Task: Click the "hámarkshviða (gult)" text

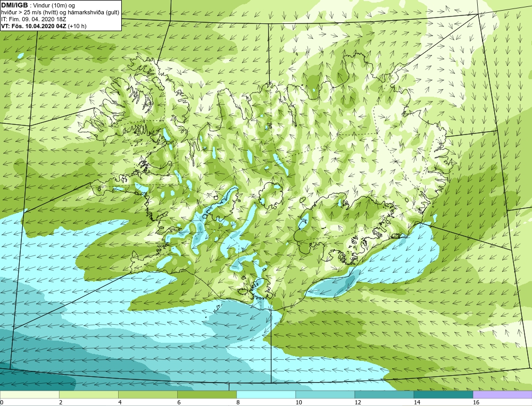Action: pyautogui.click(x=93, y=13)
